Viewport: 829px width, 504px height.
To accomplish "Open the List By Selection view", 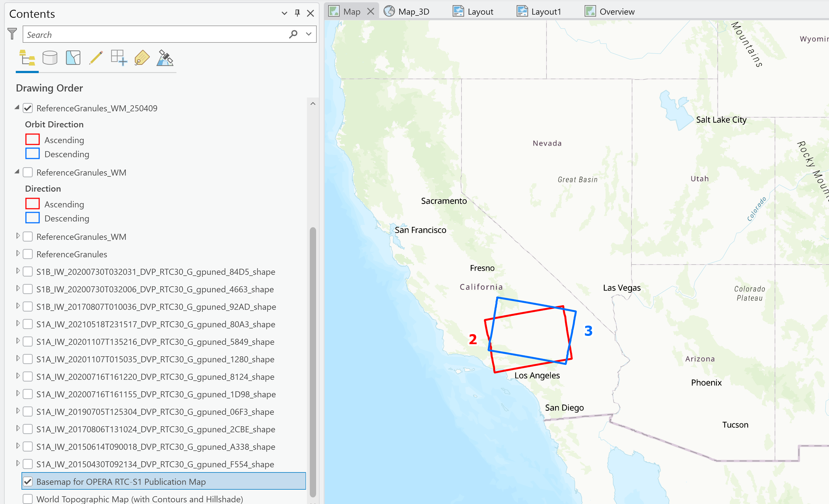I will pos(73,58).
